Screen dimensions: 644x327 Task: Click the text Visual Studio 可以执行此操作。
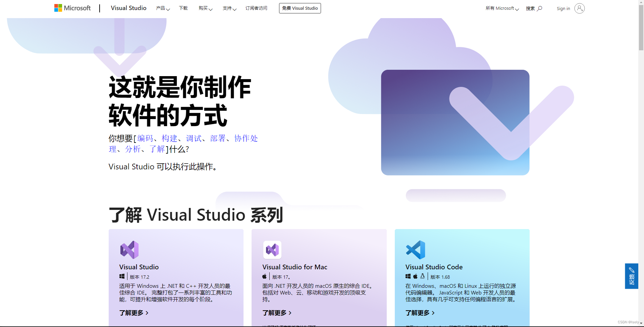pos(163,167)
